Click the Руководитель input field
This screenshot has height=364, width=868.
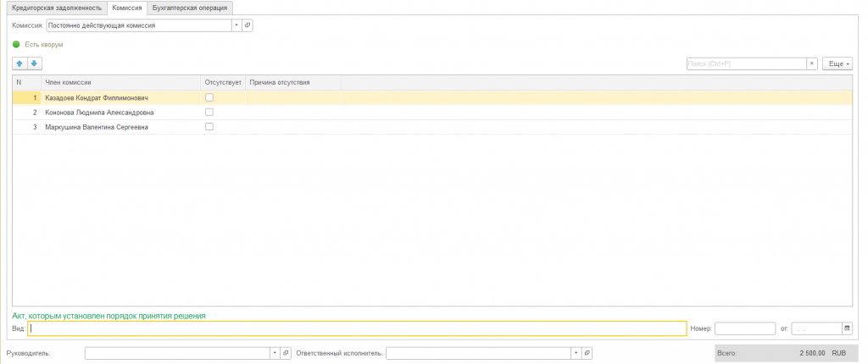click(177, 353)
